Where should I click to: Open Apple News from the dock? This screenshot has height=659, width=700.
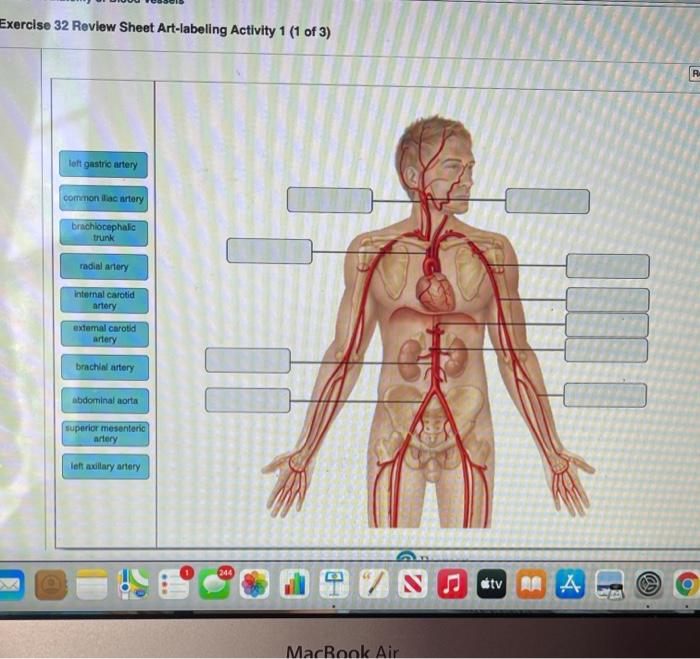tap(413, 584)
